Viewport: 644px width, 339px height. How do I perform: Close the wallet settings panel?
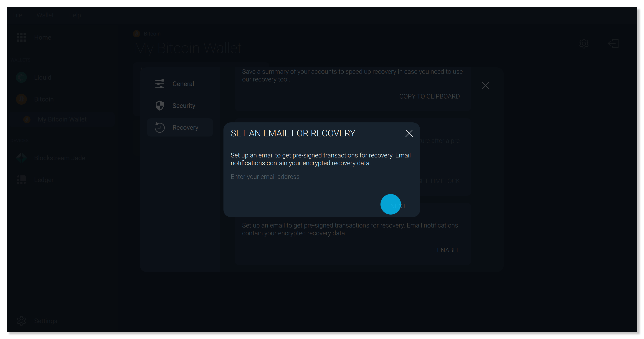coord(485,86)
